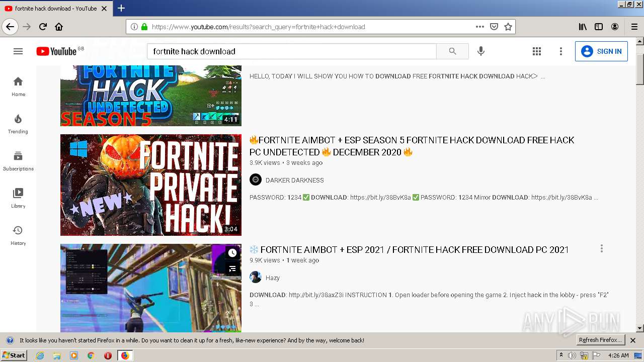This screenshot has height=362, width=644.
Task: Open the Fortnite Aimbot ESP 2021 gameplay thumbnail
Action: click(x=151, y=288)
